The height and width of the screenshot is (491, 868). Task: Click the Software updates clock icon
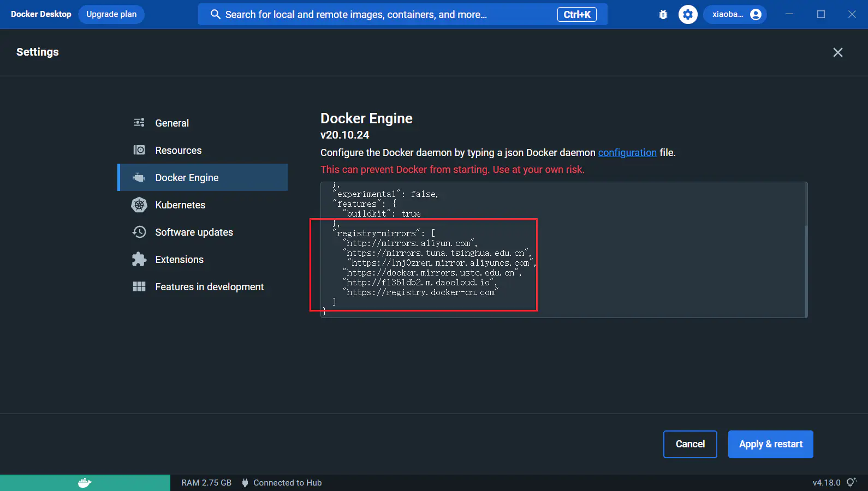pos(139,232)
